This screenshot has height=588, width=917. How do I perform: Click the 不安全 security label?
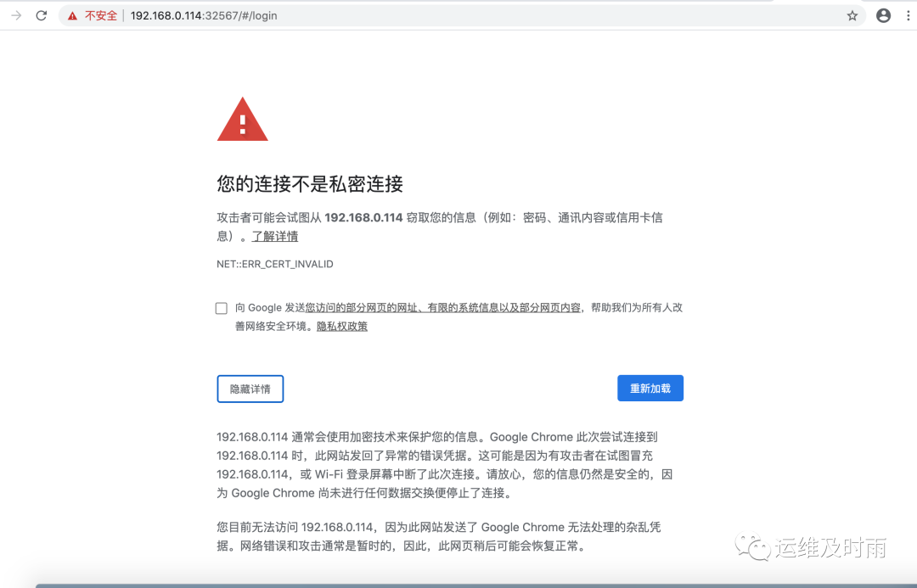click(x=101, y=16)
